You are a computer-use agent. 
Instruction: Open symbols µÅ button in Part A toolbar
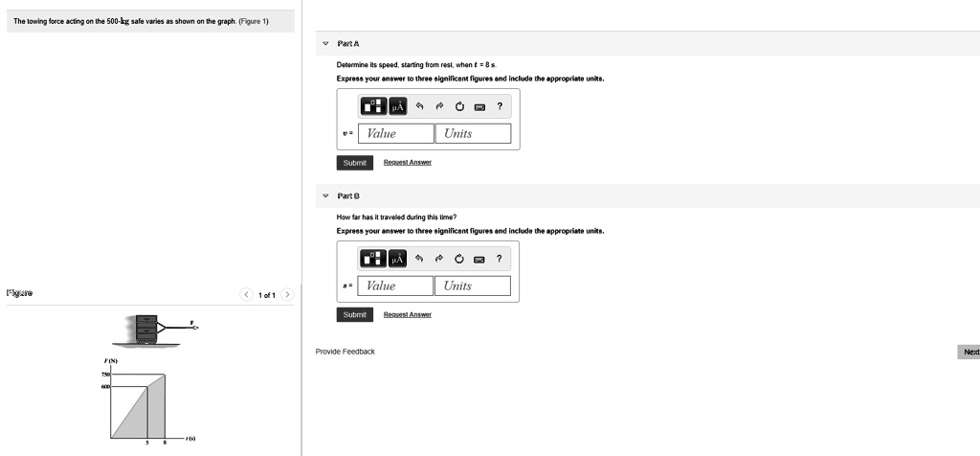(397, 106)
